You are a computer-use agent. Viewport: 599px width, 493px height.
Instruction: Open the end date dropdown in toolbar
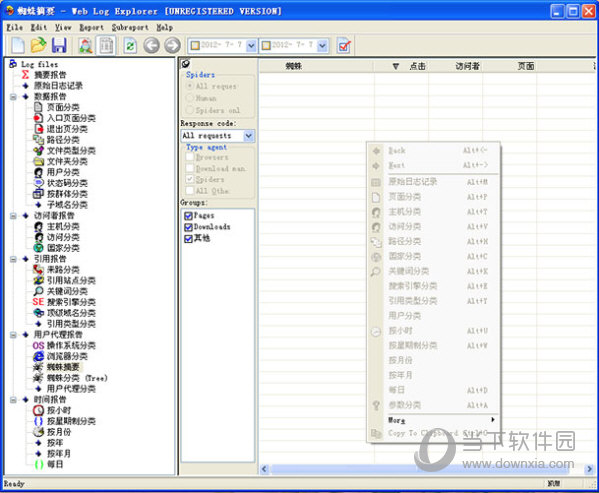coord(322,46)
